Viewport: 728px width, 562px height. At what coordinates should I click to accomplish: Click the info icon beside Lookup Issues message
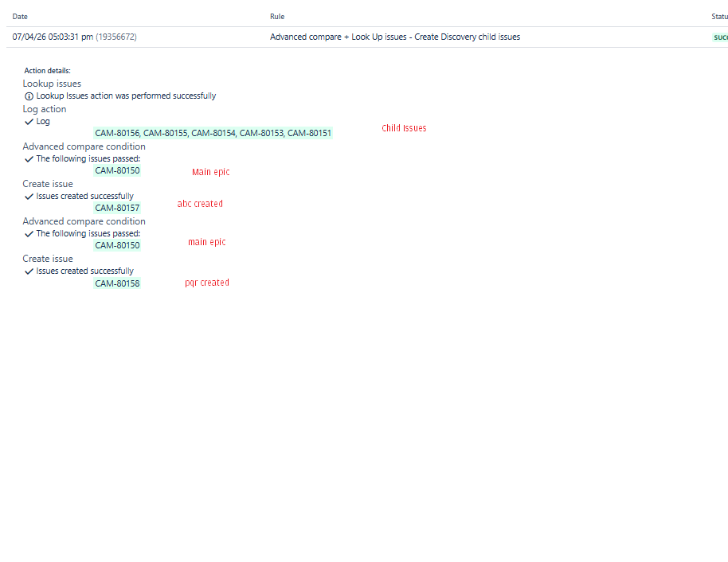pos(29,96)
